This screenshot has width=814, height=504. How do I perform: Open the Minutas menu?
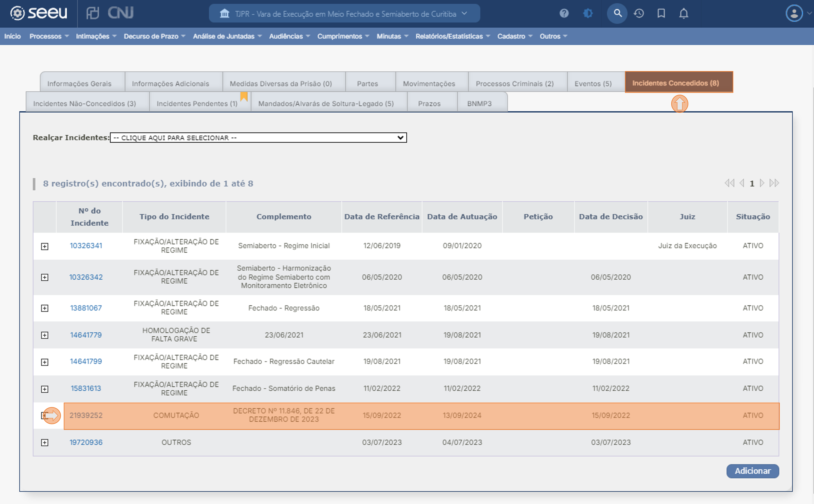[392, 36]
